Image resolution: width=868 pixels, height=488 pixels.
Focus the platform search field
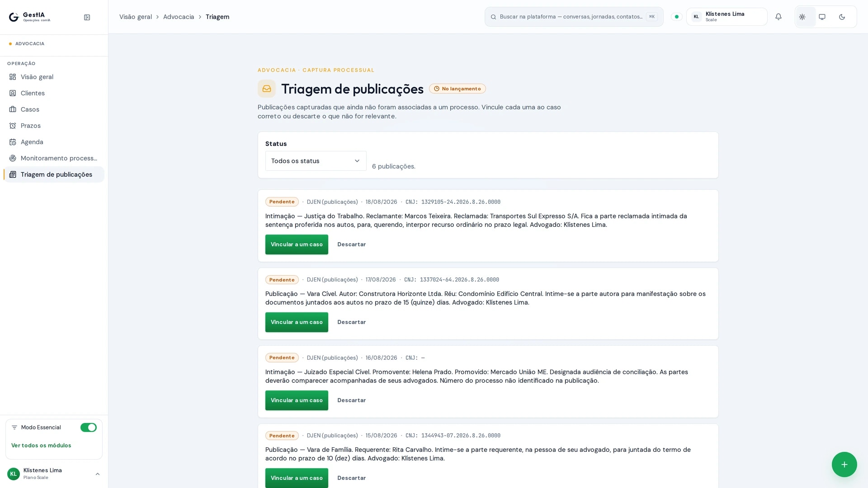coord(574,17)
